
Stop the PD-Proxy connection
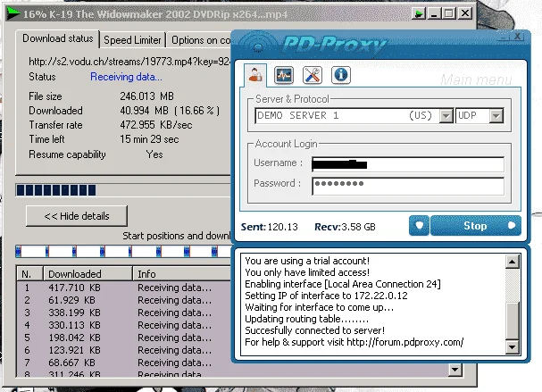click(x=476, y=226)
